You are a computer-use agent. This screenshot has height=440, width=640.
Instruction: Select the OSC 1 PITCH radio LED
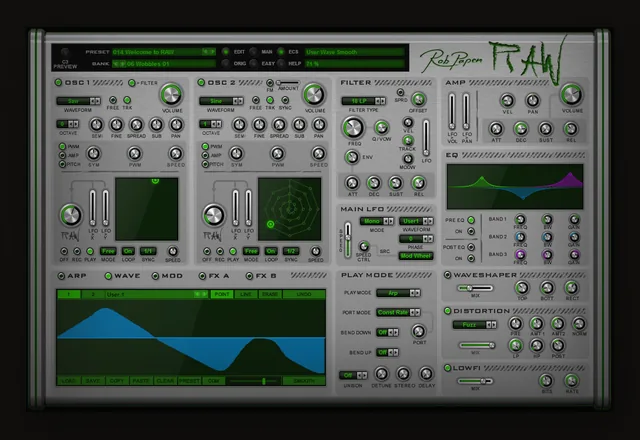[x=62, y=164]
